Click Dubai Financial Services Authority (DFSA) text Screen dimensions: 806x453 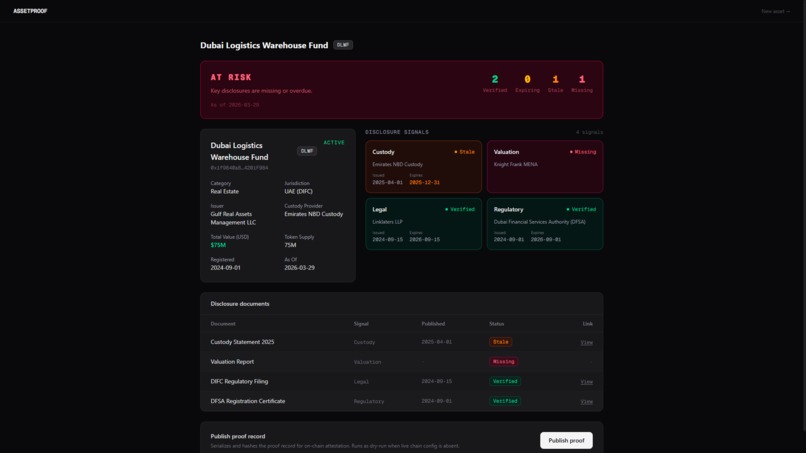point(539,222)
